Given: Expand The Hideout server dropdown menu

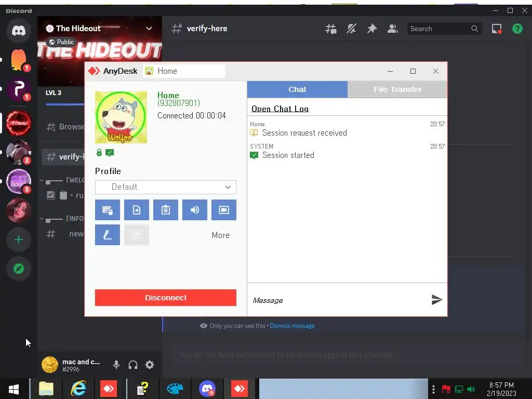Looking at the screenshot, I should coord(149,29).
